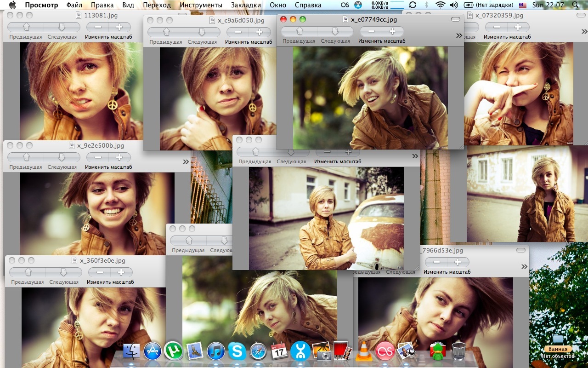Open the US flag input source menu

(523, 5)
